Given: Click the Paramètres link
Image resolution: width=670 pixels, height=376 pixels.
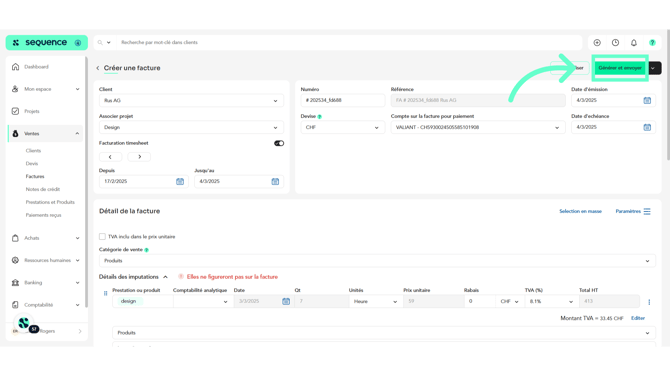Looking at the screenshot, I should [628, 212].
